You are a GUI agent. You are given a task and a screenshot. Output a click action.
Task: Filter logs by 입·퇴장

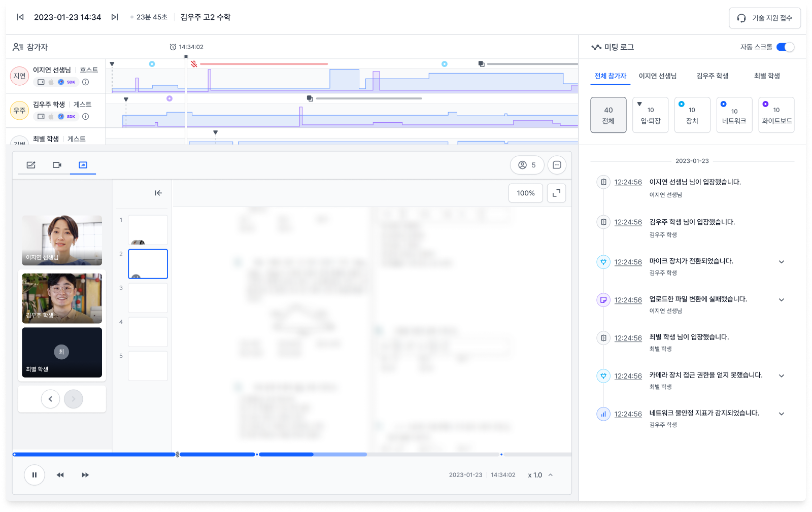click(x=651, y=115)
